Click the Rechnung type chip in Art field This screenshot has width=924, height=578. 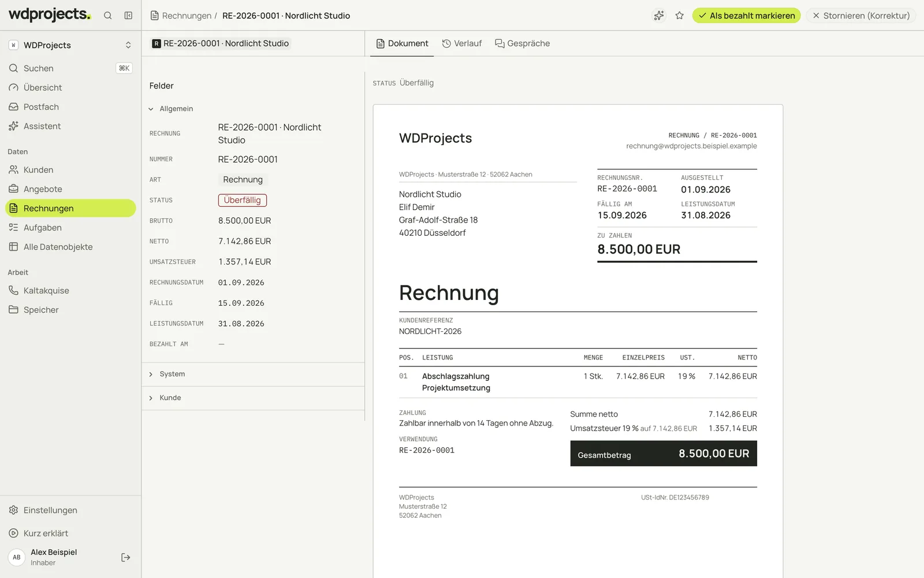coord(243,180)
